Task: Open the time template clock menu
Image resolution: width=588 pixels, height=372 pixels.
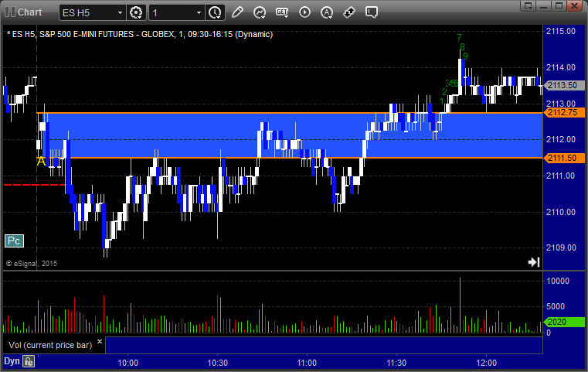Action: (x=216, y=12)
